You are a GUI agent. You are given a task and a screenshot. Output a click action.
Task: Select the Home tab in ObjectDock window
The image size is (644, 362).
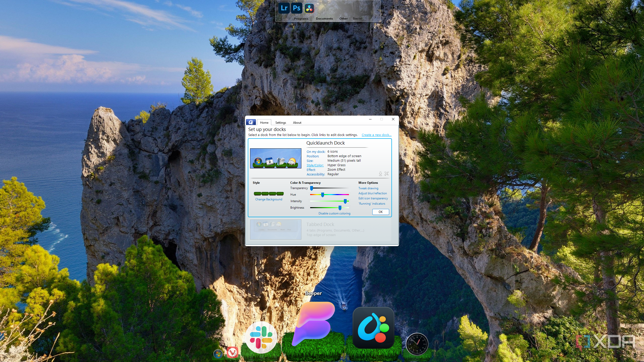point(264,122)
